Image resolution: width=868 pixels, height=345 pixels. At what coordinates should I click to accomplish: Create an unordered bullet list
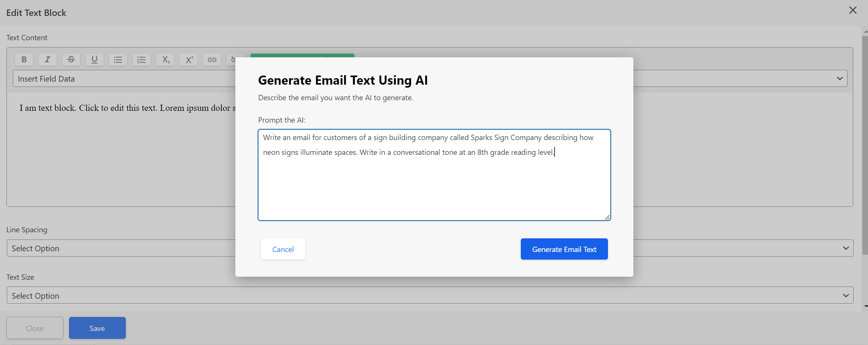tap(118, 60)
